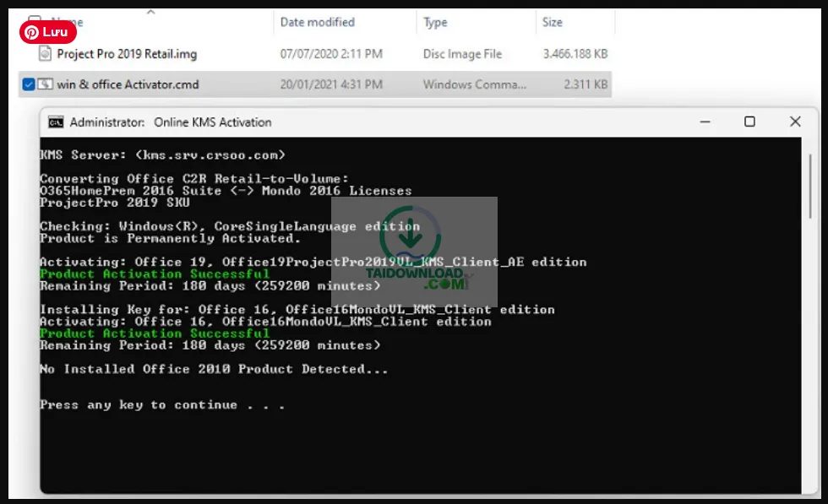The height and width of the screenshot is (504, 828).
Task: Minimize the Online KMS Activation window
Action: coord(704,122)
